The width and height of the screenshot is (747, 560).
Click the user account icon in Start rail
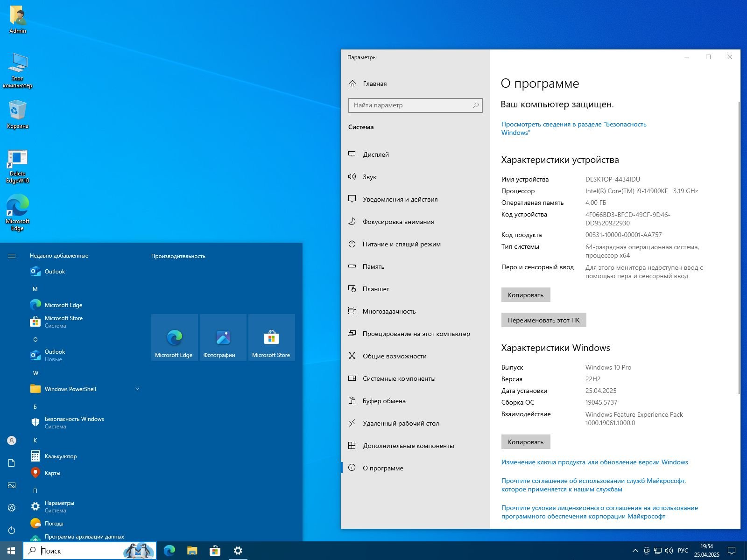(x=12, y=441)
